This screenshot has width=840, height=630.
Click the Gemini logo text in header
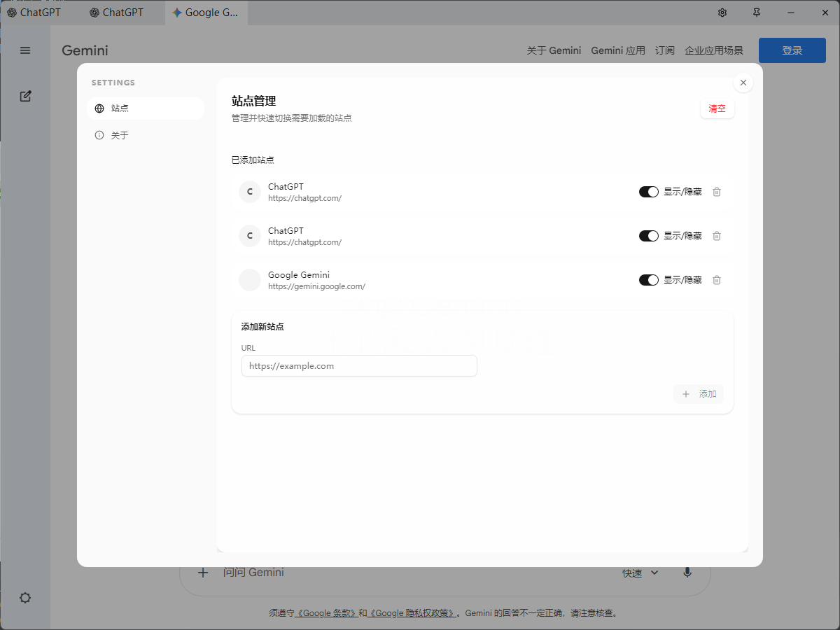[x=85, y=50]
